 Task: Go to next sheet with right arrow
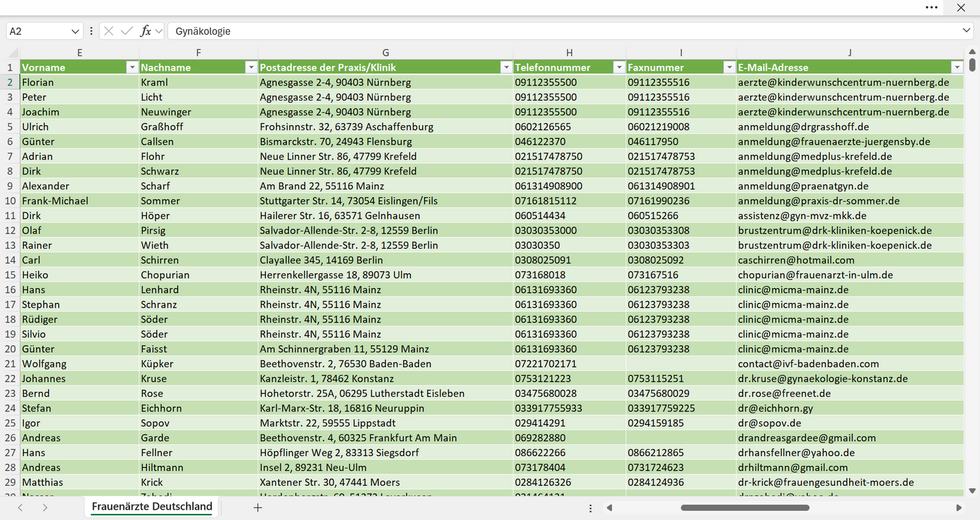[45, 507]
